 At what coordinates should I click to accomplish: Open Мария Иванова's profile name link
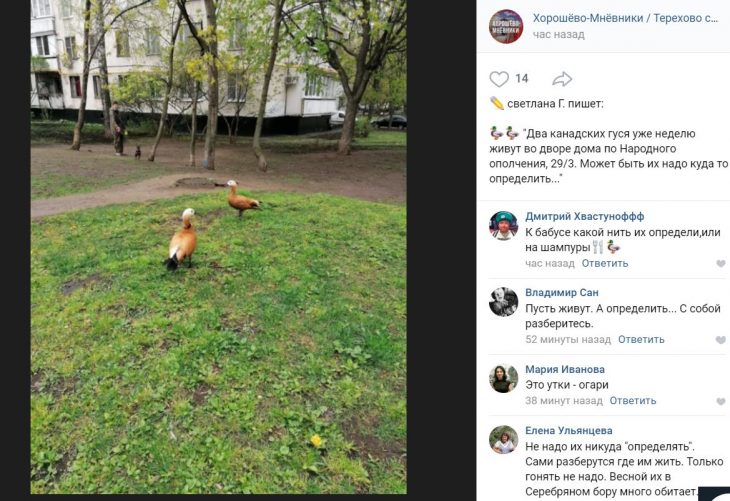pyautogui.click(x=565, y=369)
